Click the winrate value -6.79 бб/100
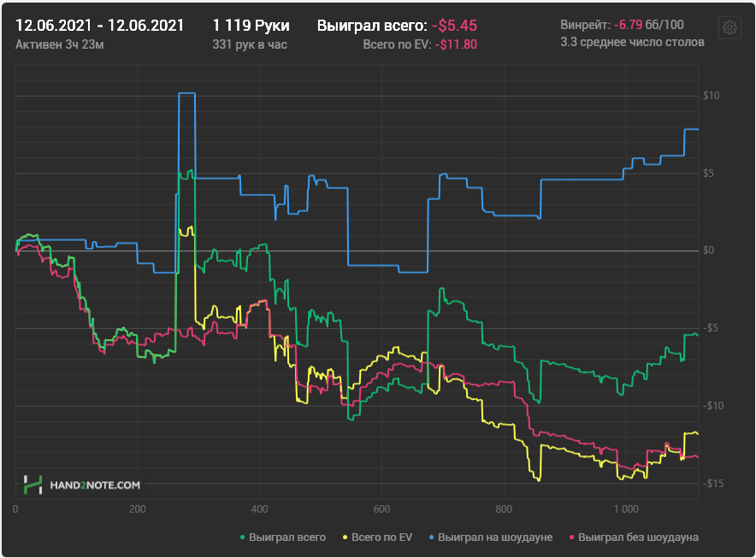 (648, 25)
